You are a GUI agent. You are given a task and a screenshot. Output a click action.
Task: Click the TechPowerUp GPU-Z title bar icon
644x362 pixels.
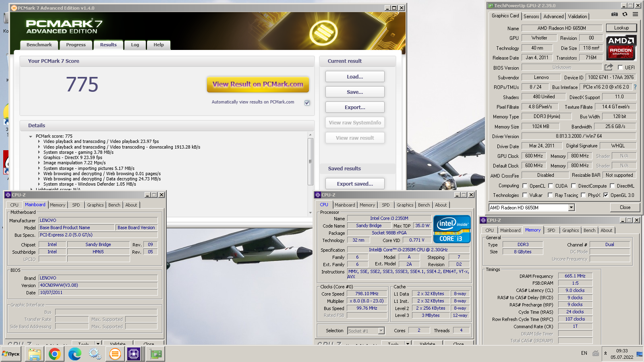tap(491, 6)
